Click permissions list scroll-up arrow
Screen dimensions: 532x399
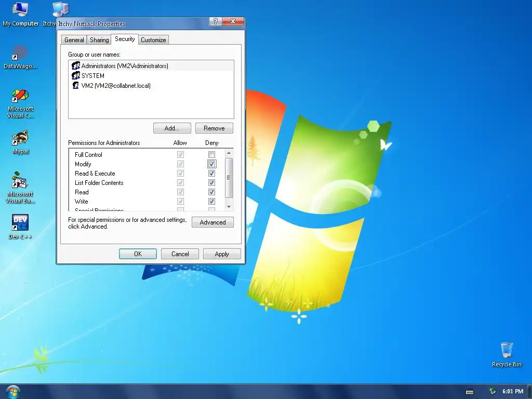(229, 153)
